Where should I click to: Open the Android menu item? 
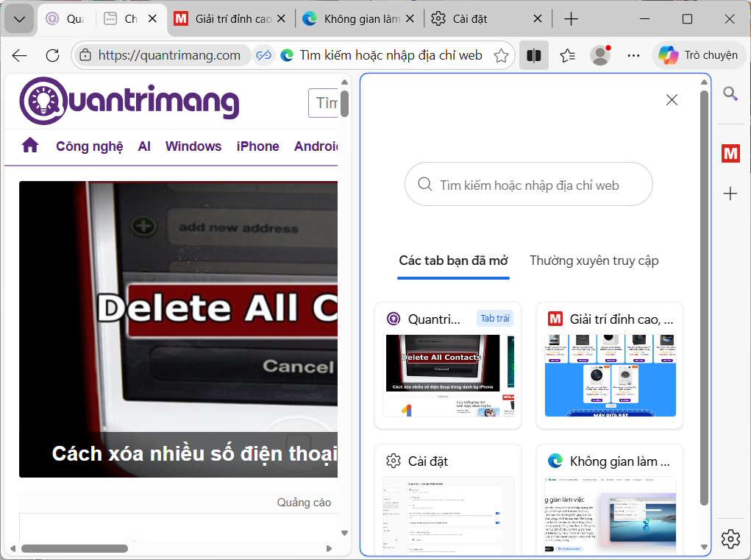pos(316,146)
